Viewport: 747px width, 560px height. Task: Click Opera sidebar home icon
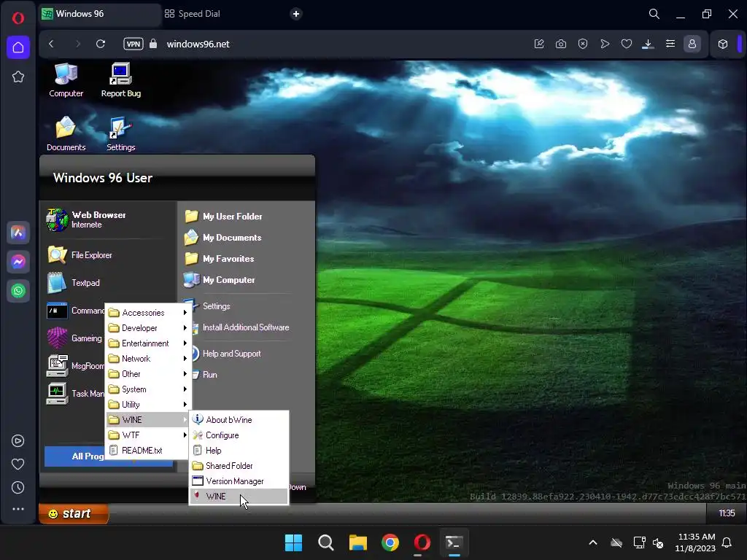click(x=18, y=47)
